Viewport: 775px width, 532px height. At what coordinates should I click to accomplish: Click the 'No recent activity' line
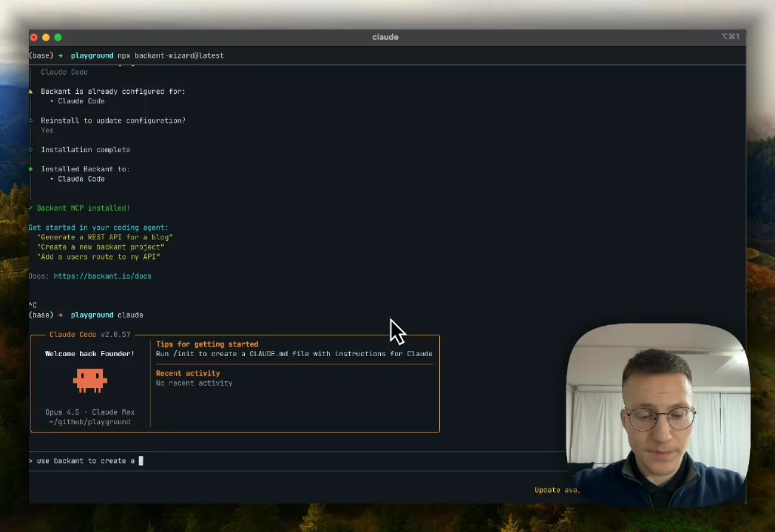coord(194,383)
